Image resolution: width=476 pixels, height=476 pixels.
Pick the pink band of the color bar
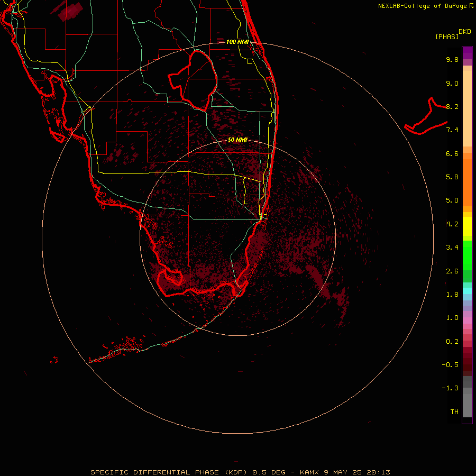coord(467,321)
